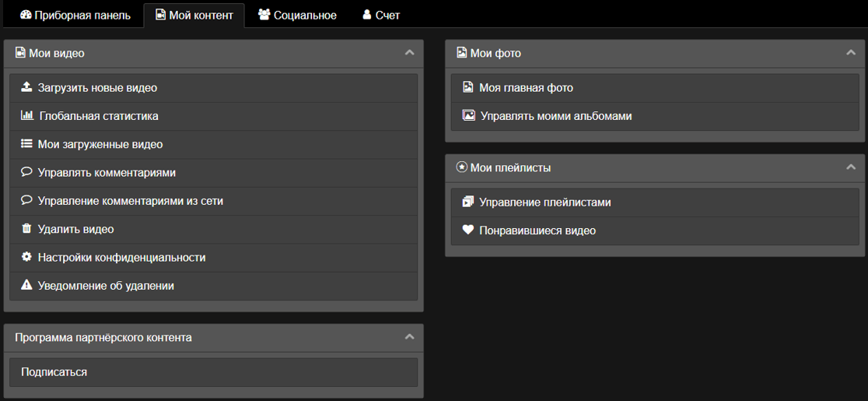Click the Мои видео panel title
The width and height of the screenshot is (868, 401).
[57, 54]
